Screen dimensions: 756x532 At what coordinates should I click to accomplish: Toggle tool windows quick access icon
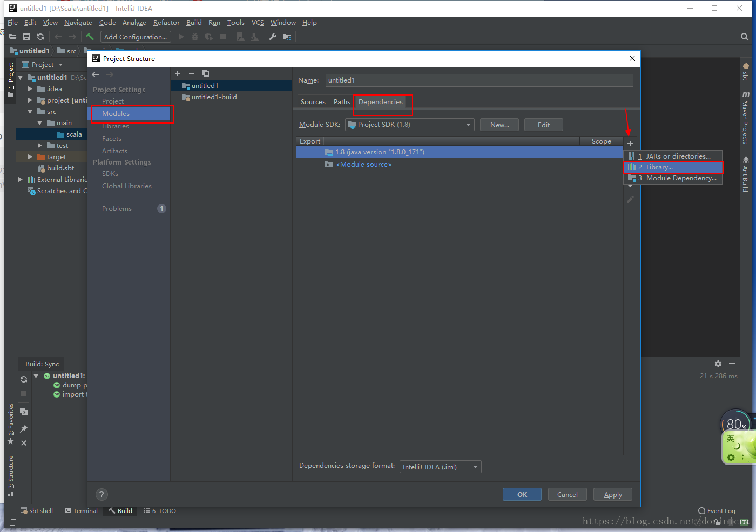(x=13, y=522)
